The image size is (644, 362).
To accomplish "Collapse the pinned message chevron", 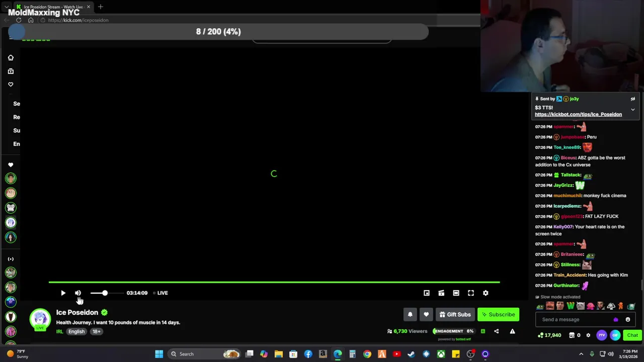I will click(633, 110).
